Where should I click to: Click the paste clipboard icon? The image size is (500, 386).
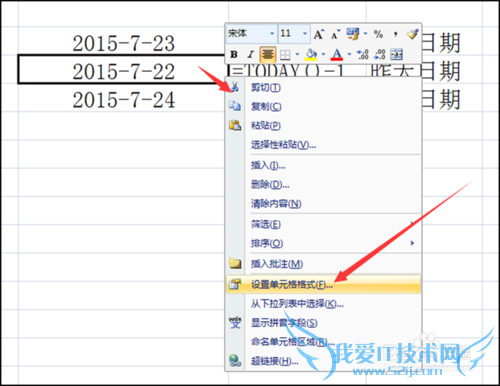point(235,125)
